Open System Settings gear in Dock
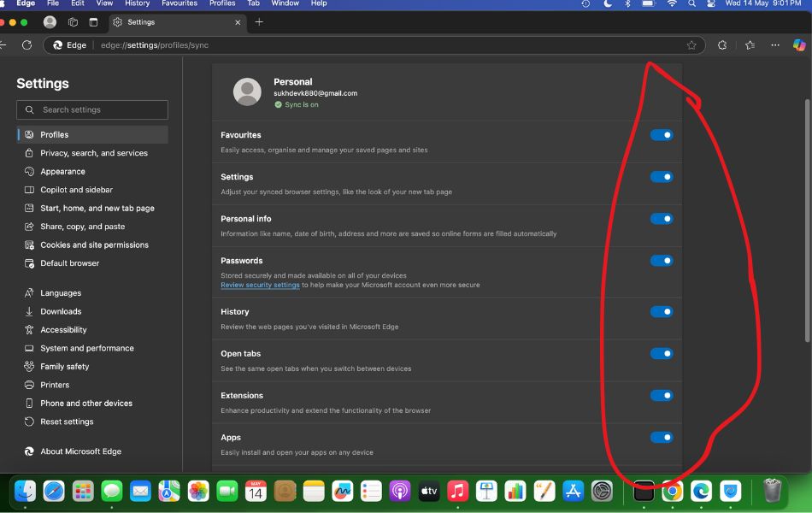 [602, 491]
